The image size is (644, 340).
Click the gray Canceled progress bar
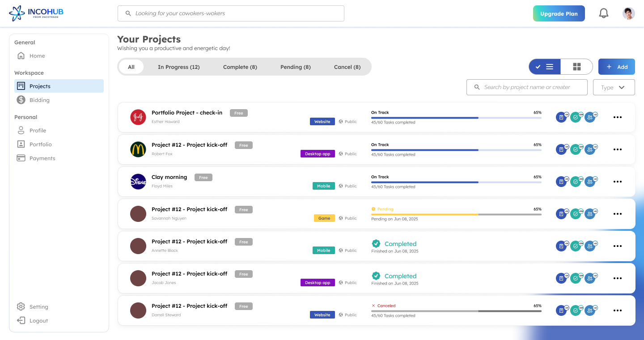(456, 311)
